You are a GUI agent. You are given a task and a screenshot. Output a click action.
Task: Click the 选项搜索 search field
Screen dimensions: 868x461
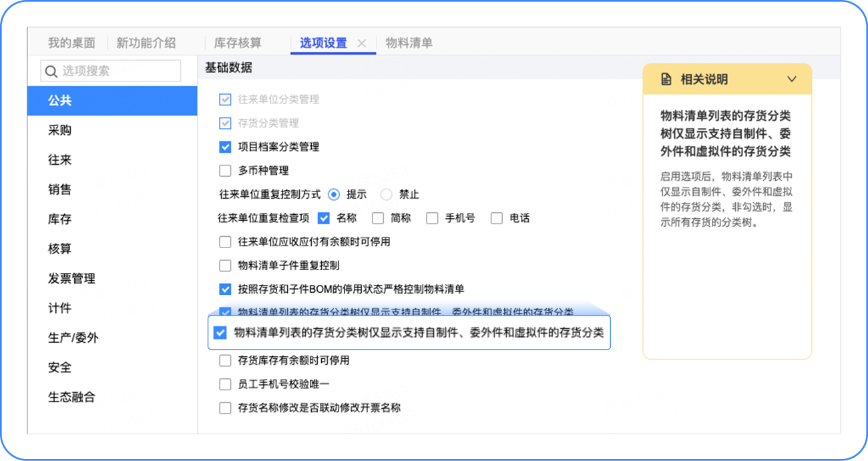pos(111,71)
